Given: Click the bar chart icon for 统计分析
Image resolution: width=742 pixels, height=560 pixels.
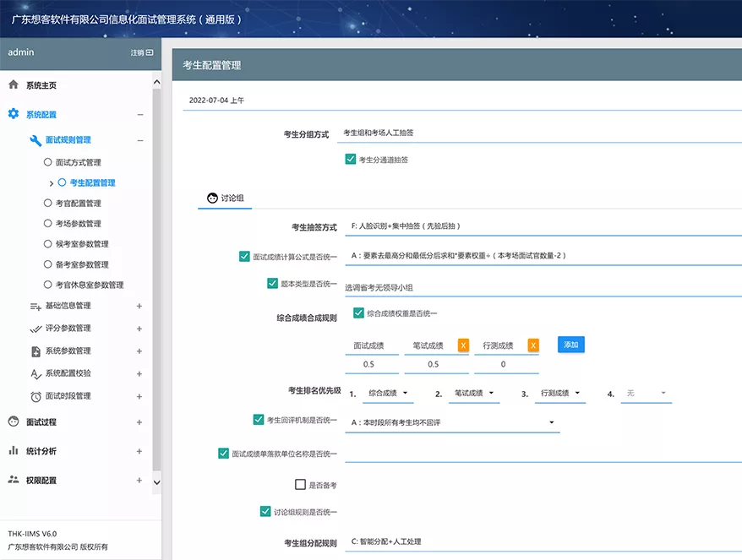Looking at the screenshot, I should coord(14,450).
